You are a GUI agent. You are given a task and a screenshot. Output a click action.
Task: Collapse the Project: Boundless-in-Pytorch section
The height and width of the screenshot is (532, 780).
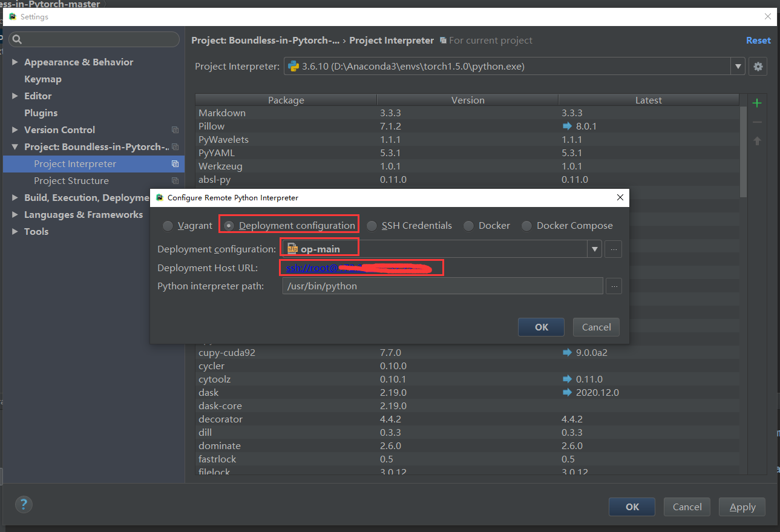[x=15, y=146]
